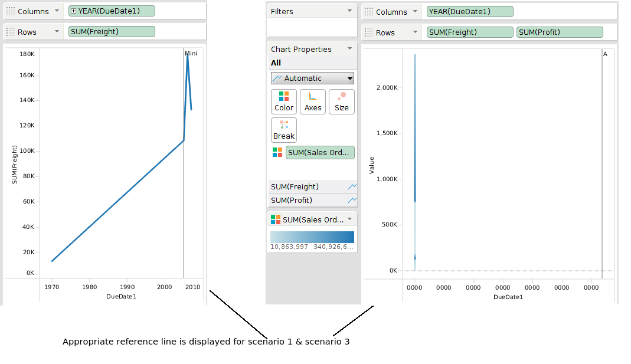Open the Color properties button
This screenshot has width=631, height=364.
[283, 101]
